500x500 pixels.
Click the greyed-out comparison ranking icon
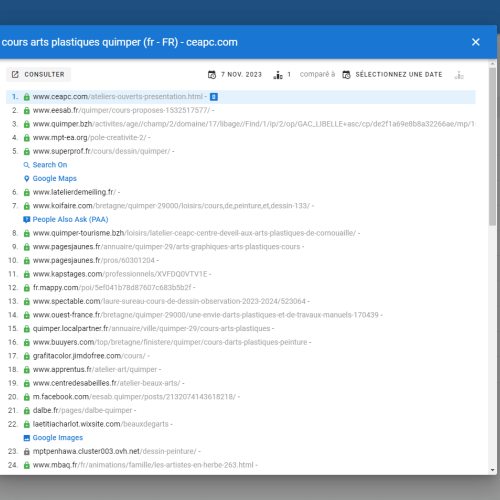click(x=459, y=75)
